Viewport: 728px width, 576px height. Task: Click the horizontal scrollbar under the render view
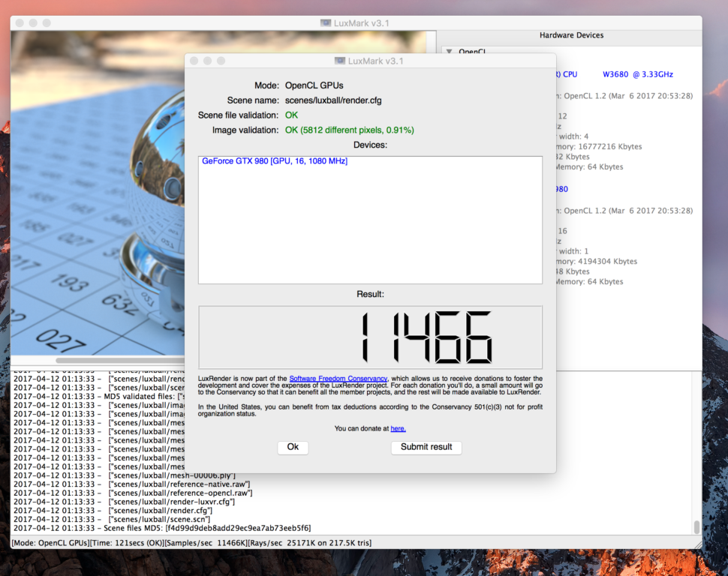120,360
